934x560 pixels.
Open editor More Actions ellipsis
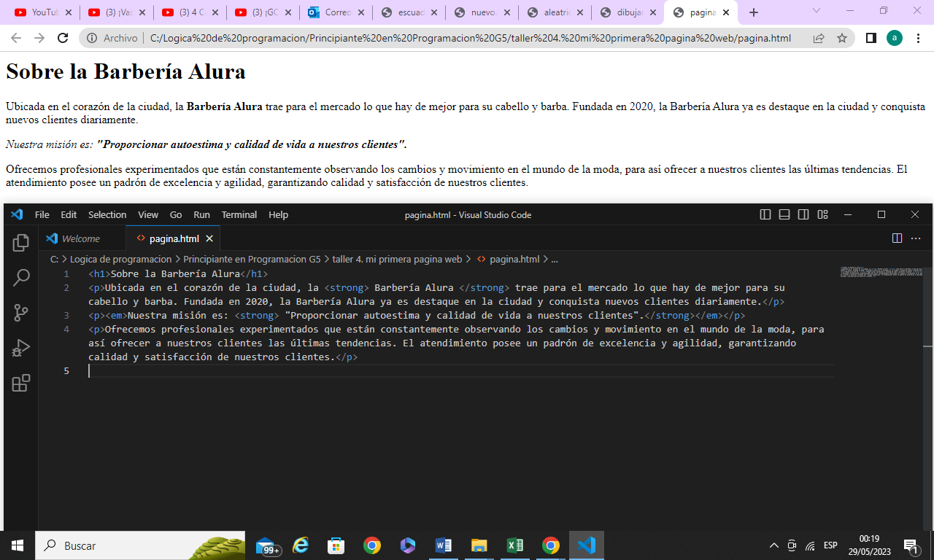click(916, 238)
